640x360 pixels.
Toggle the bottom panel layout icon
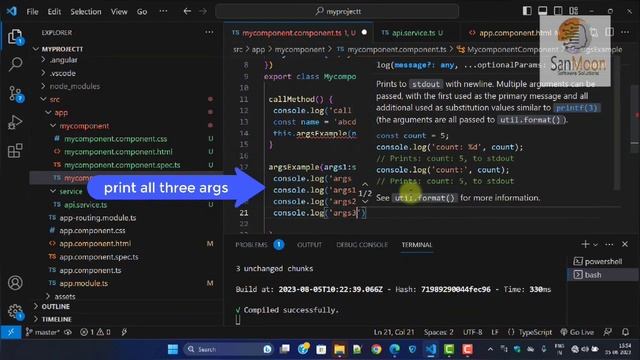[542, 11]
